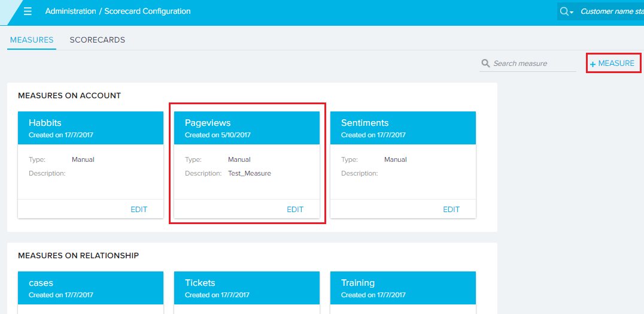Viewport: 644px width, 314px height.
Task: Edit the Habbits measure
Action: coord(139,210)
